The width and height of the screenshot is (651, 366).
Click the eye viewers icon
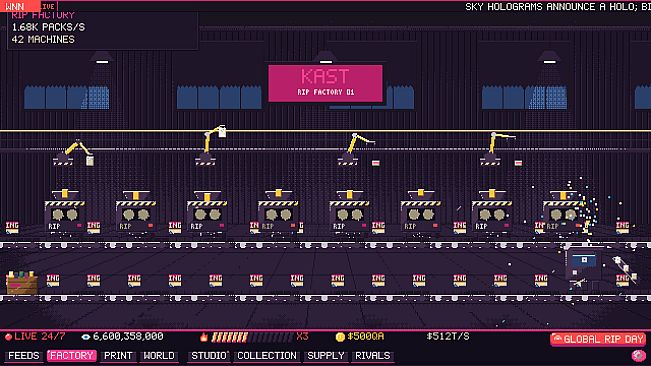[x=86, y=337]
